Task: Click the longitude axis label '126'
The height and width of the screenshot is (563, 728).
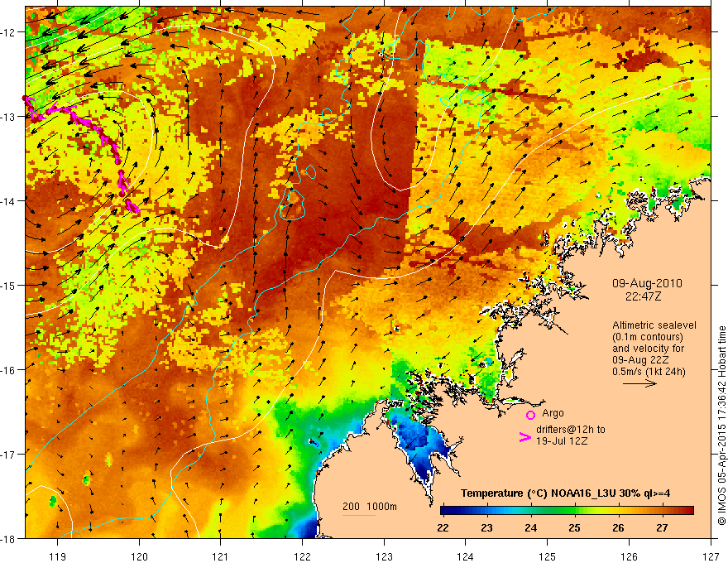Action: pos(629,556)
